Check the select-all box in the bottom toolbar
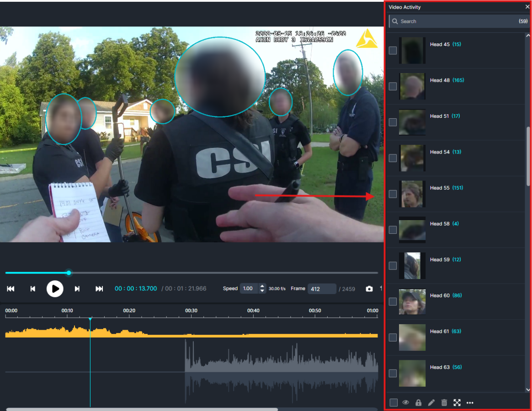 [x=393, y=402]
